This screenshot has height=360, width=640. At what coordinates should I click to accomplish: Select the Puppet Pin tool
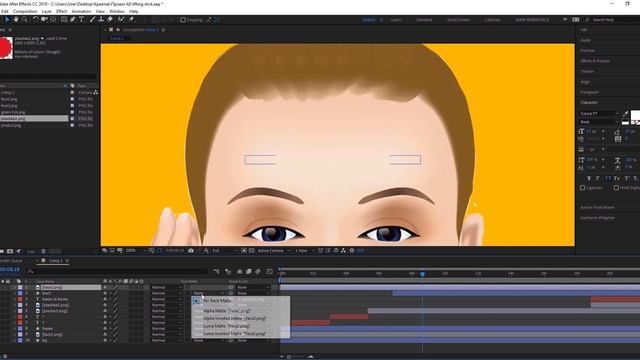pyautogui.click(x=131, y=19)
